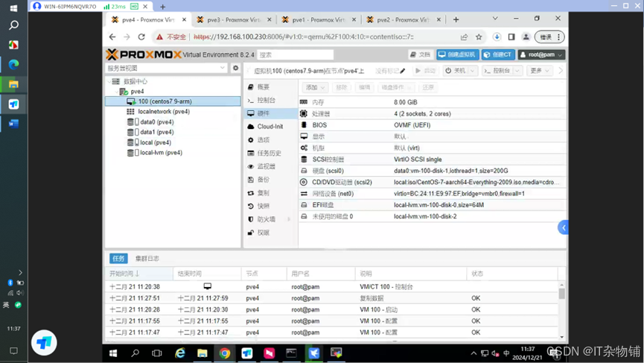Click the edit tags pencil icon
Viewport: 644px width, 363px height.
[403, 71]
